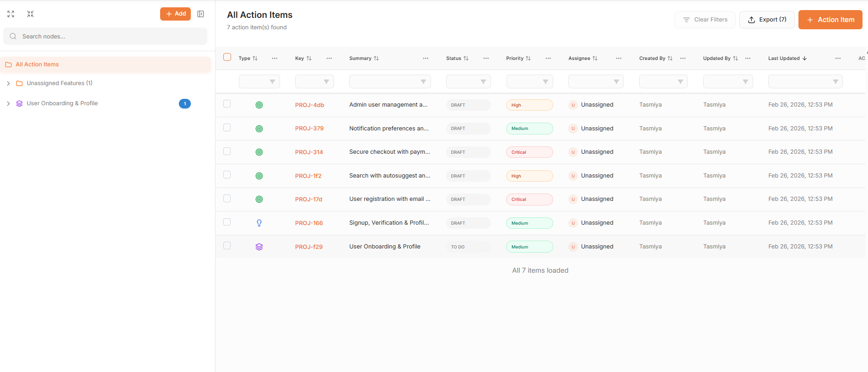Click lightbulb type icon for PROJ-166

pos(259,223)
